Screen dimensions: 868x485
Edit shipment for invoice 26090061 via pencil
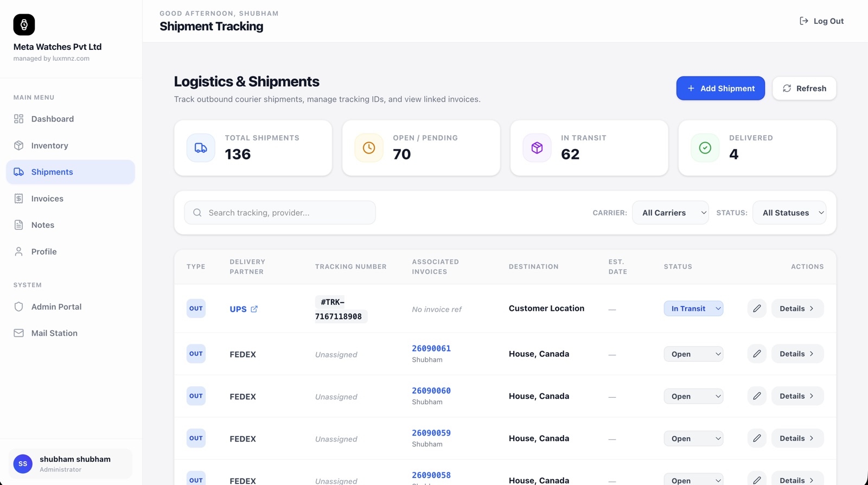click(757, 354)
